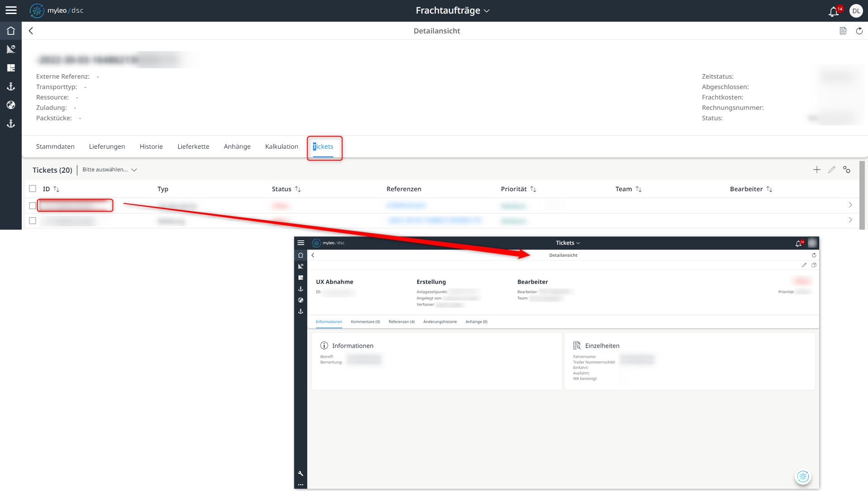Viewport: 868px width, 491px height.
Task: Go to Home in the Frachtaufträge sidebar
Action: (11, 31)
